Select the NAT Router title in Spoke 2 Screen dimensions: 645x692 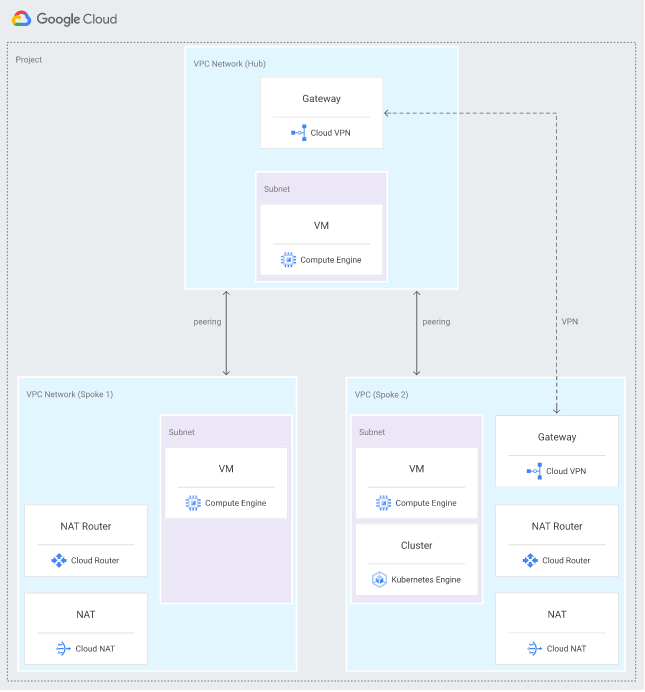(x=557, y=527)
